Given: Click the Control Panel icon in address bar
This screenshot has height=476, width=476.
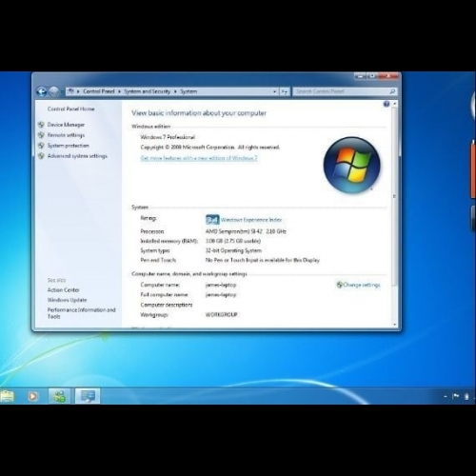Looking at the screenshot, I should (70, 91).
